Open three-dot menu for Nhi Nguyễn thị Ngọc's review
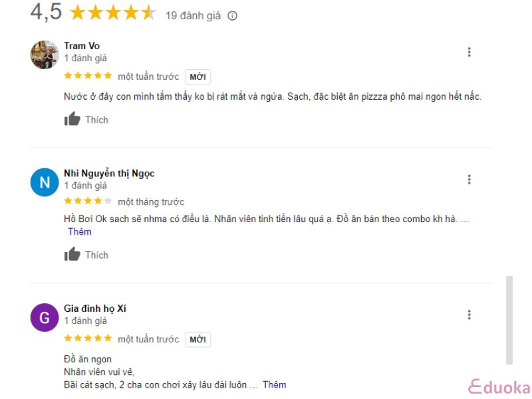This screenshot has width=532, height=399. point(469,180)
